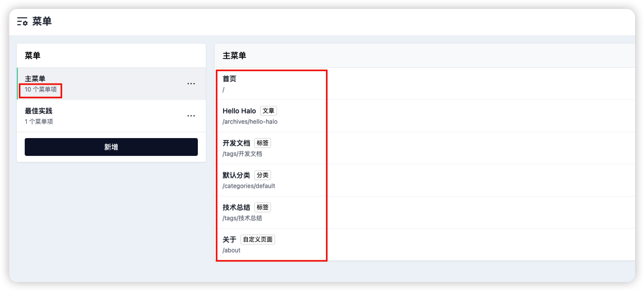Image resolution: width=644 pixels, height=291 pixels.
Task: Click the 标签 badge next to 开发文档
Action: [262, 143]
